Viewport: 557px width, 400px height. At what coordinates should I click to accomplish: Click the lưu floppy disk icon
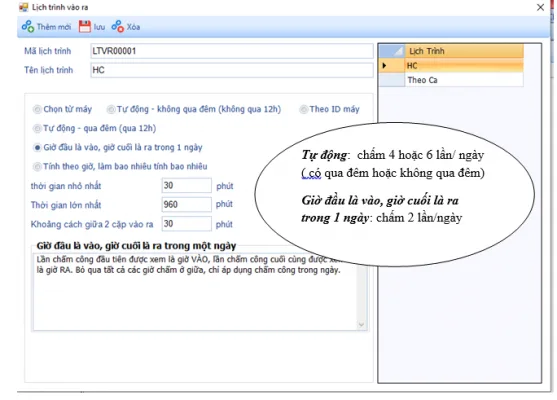[85, 27]
